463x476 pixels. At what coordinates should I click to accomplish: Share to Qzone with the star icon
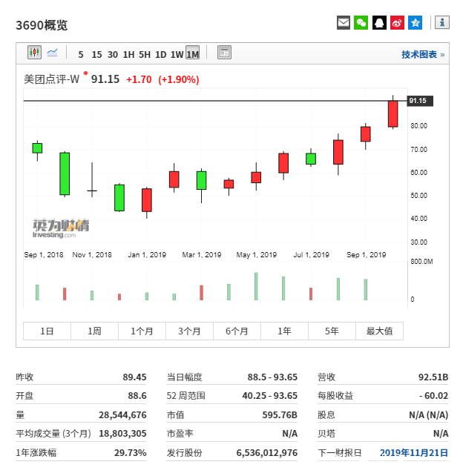click(x=416, y=23)
